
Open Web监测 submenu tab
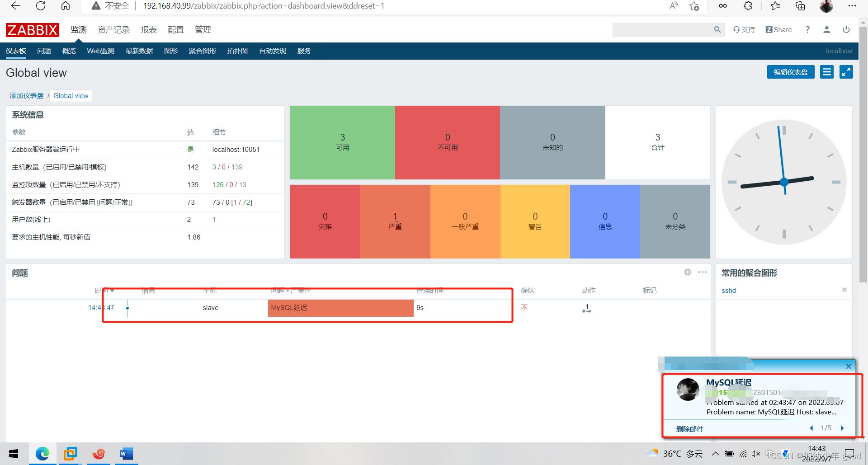[x=101, y=51]
